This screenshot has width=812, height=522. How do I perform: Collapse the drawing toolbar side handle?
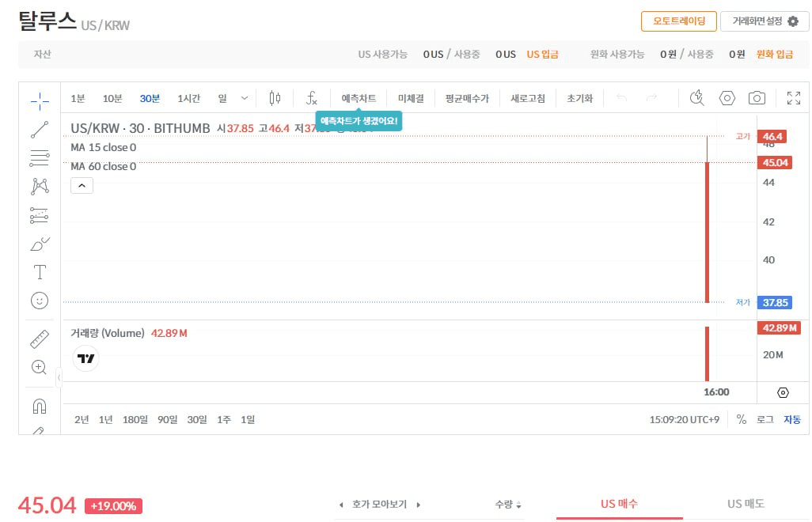(59, 378)
